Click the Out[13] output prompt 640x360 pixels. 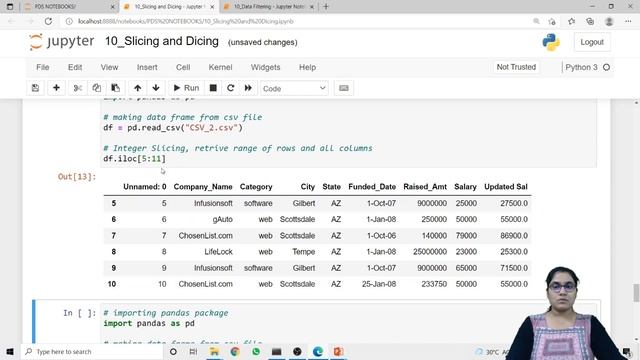tap(77, 177)
